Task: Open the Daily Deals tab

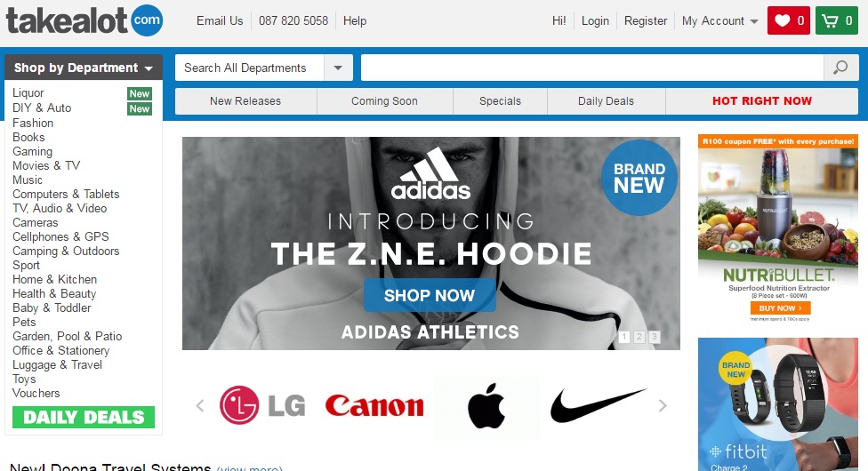Action: pyautogui.click(x=607, y=101)
